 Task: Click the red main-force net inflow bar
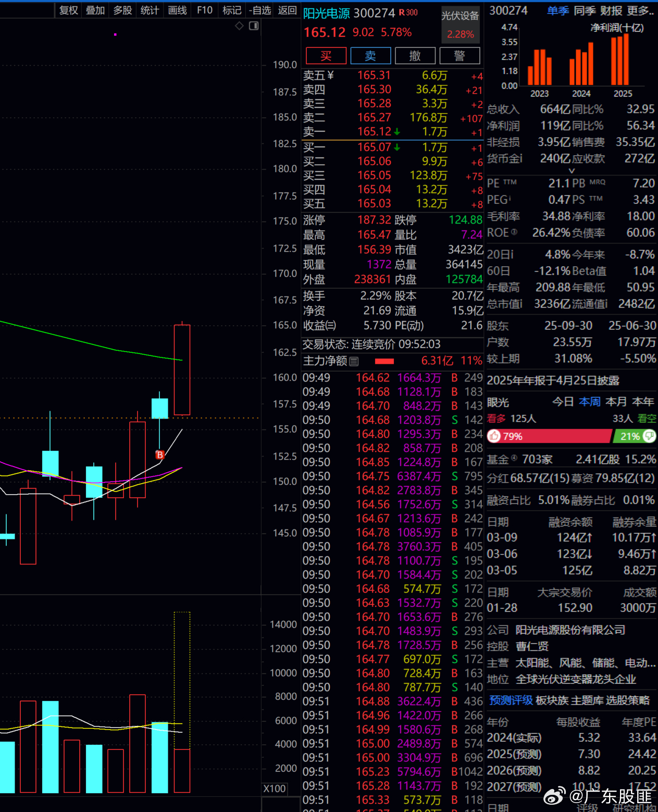coord(384,361)
